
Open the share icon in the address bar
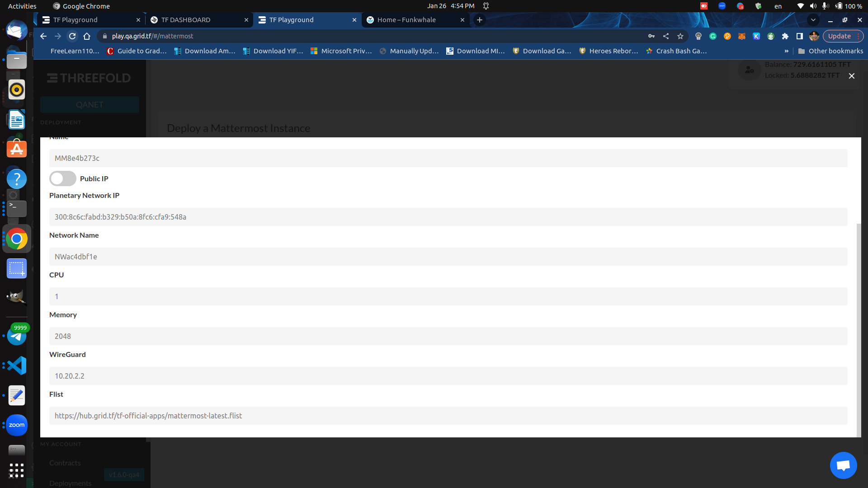pos(665,36)
